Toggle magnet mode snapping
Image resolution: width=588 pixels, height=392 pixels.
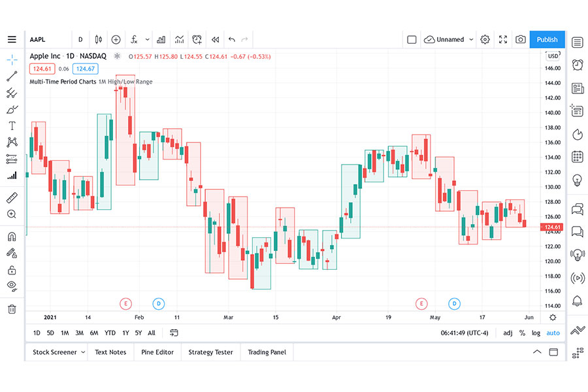coord(12,237)
